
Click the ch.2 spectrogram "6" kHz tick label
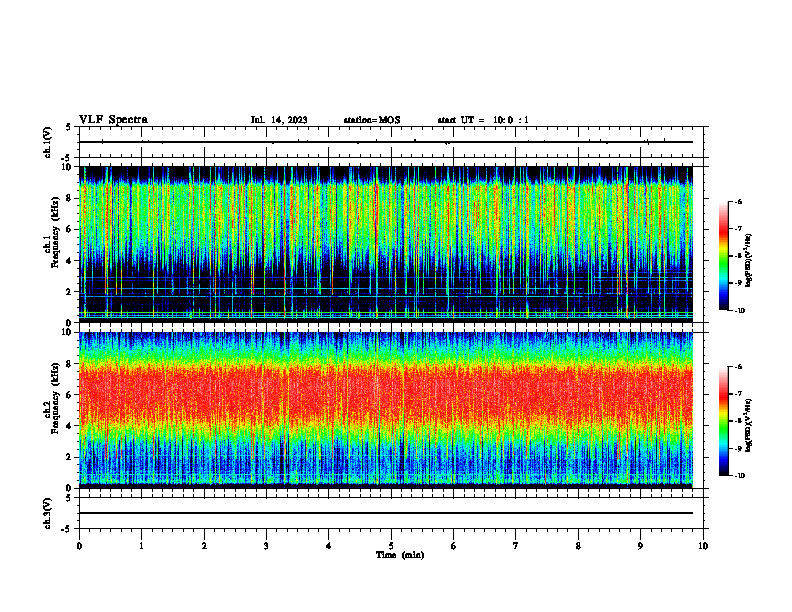click(70, 395)
